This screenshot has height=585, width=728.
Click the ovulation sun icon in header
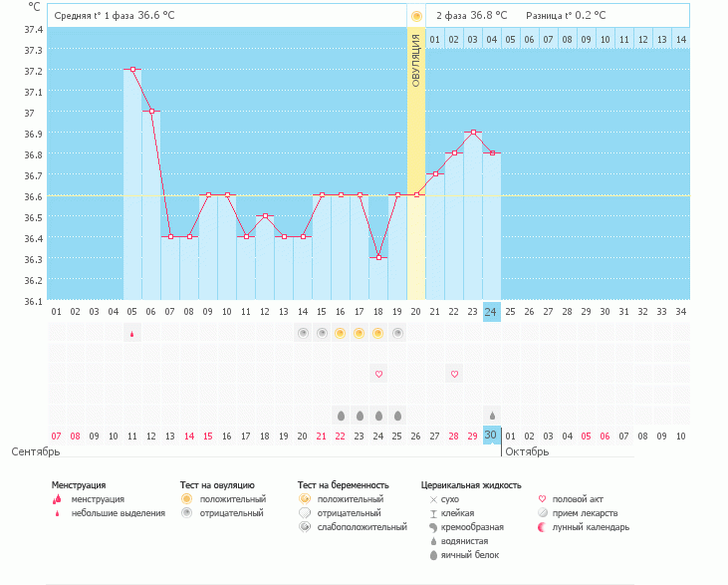pyautogui.click(x=416, y=17)
